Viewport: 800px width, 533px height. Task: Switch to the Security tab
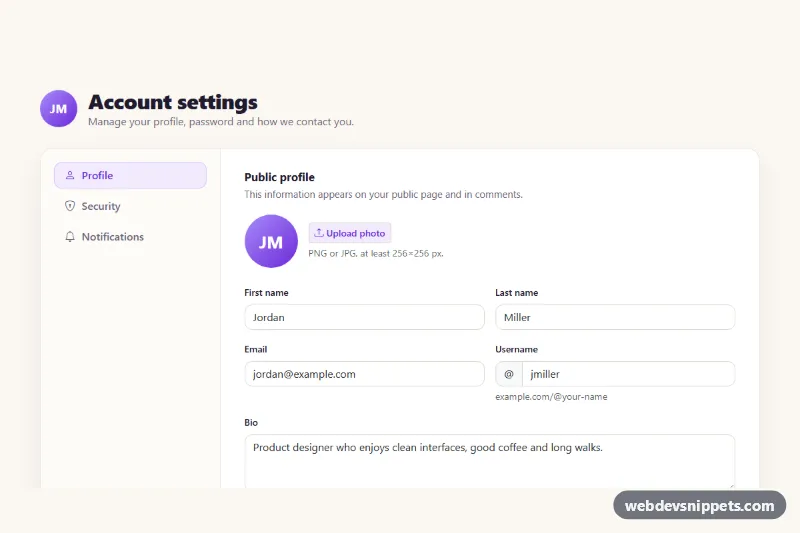pyautogui.click(x=130, y=206)
